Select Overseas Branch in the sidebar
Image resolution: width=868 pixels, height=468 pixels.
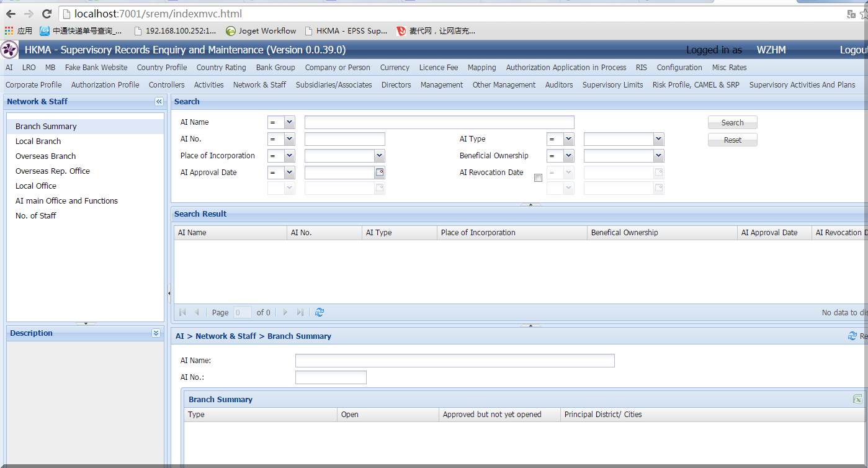coord(45,156)
